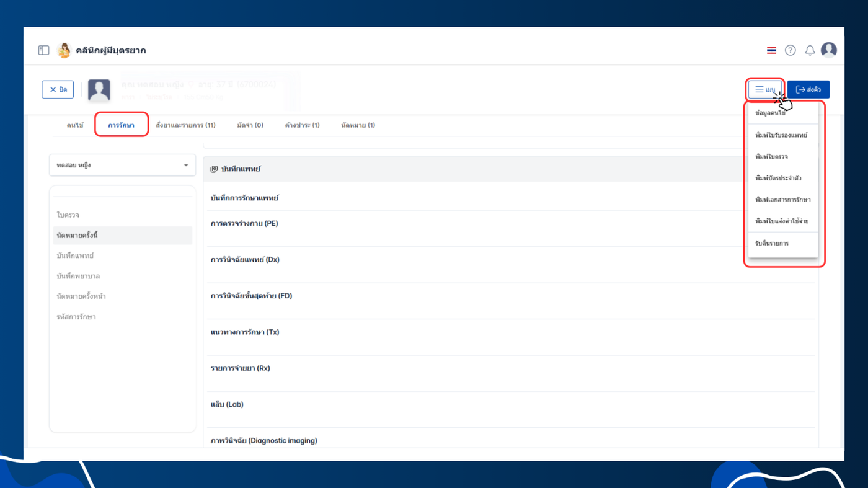Select พิมพ์บัตรประจำตัว menu item
The height and width of the screenshot is (488, 868).
tap(783, 179)
